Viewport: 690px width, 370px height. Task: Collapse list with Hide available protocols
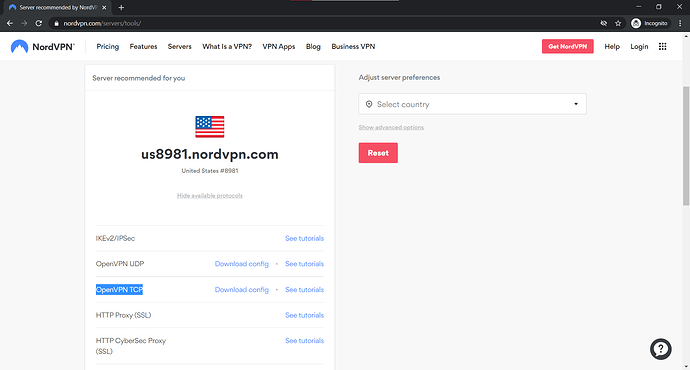tap(209, 196)
